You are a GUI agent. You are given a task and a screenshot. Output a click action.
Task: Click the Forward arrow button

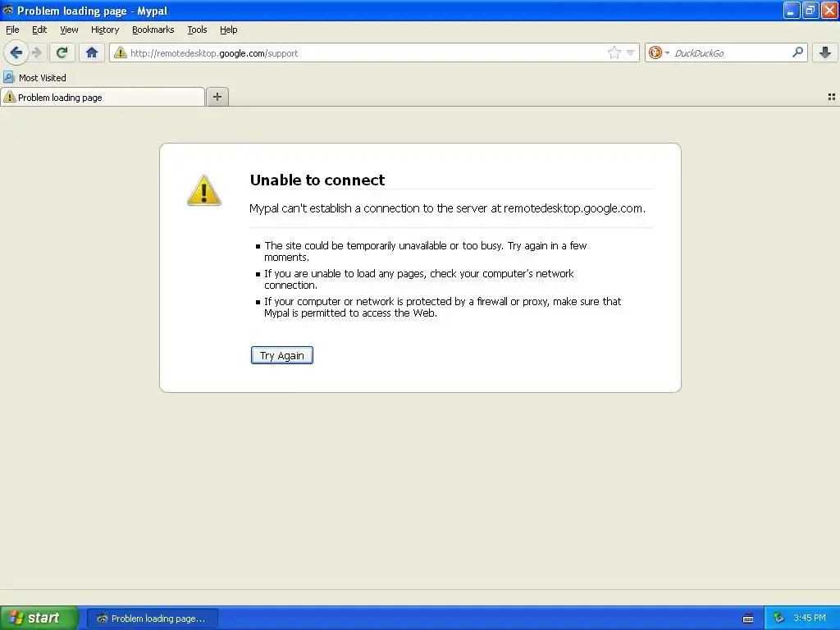[37, 52]
